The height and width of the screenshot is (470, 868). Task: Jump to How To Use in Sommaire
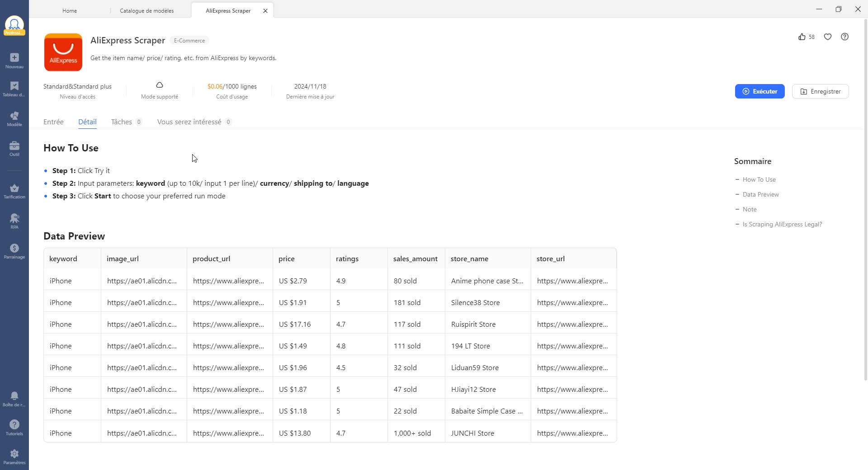(x=759, y=179)
